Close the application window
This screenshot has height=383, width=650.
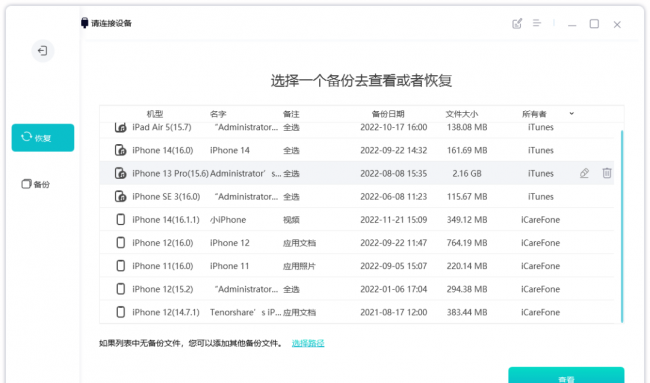pos(617,24)
